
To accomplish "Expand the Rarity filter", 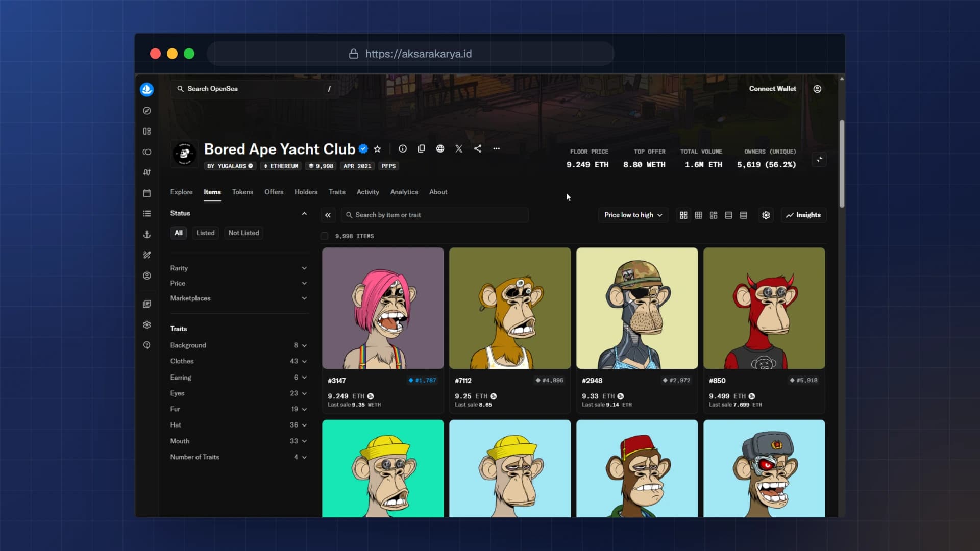I will click(x=239, y=268).
